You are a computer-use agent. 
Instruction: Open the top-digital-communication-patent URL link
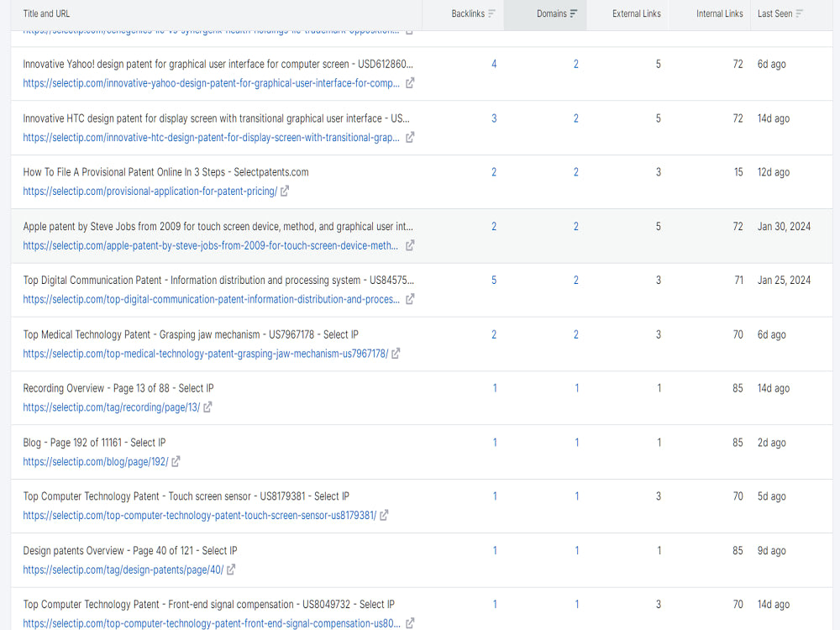(x=211, y=299)
